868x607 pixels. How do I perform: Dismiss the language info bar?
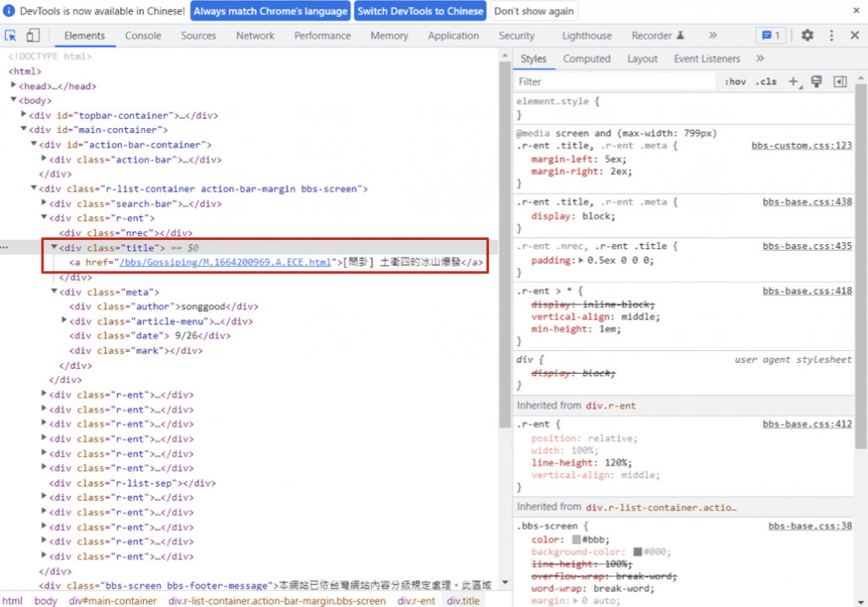856,10
